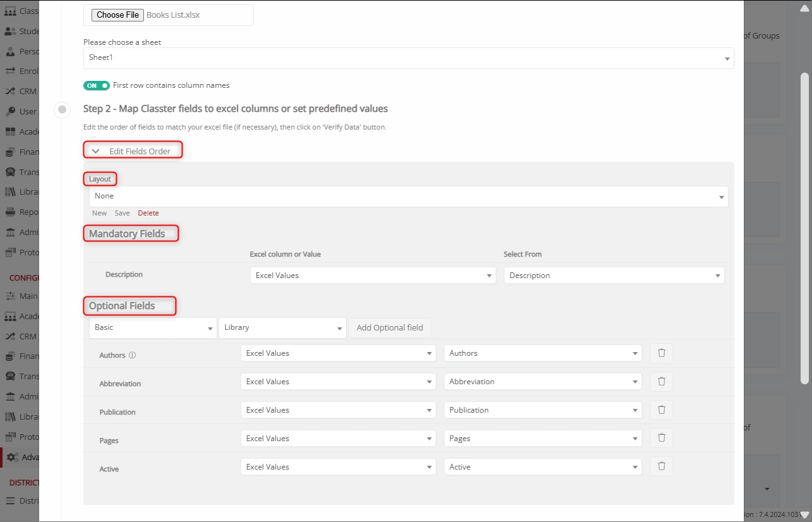Open Select From dropdown for Description
Screen dimensions: 812x522
point(614,276)
